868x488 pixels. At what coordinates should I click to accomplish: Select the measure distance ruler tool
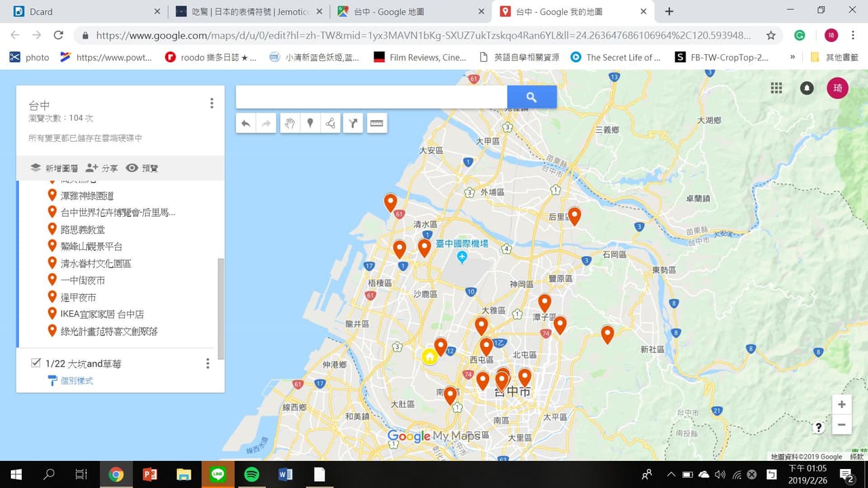tap(376, 123)
